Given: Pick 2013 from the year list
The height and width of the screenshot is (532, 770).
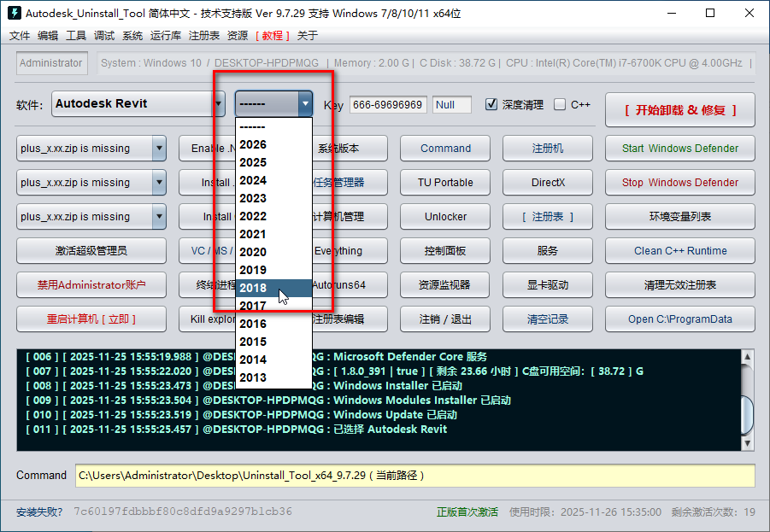Looking at the screenshot, I should tap(273, 377).
